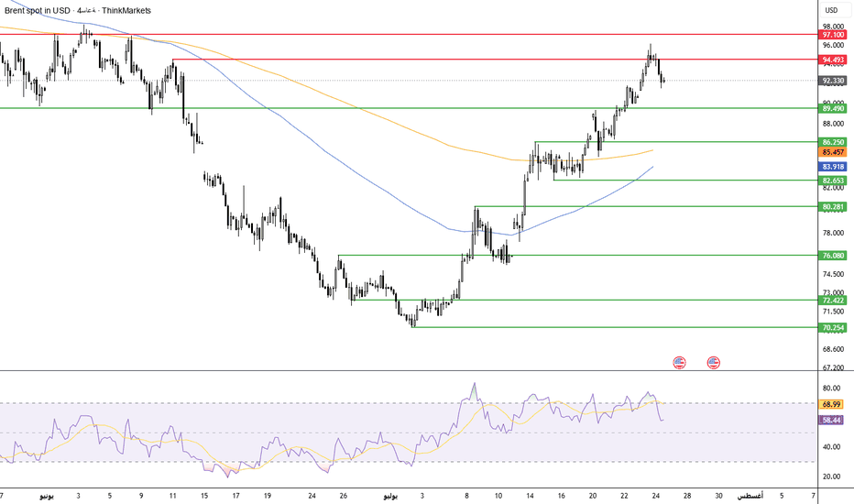854x504 pixels.
Task: Open the USD currency selector
Action: coord(831,10)
